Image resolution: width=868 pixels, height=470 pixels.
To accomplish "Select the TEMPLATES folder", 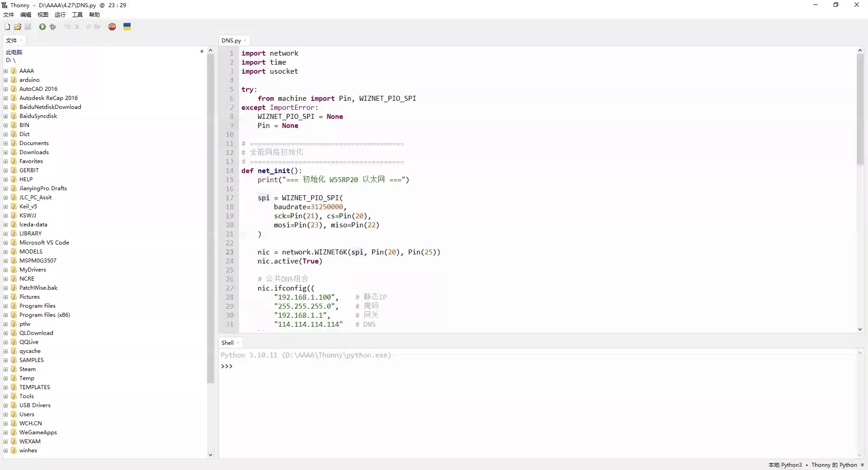I will tap(34, 387).
